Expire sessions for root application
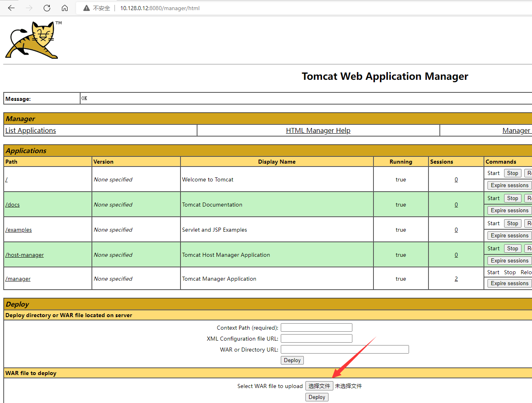Screen dimensions: 532x403 [509, 185]
